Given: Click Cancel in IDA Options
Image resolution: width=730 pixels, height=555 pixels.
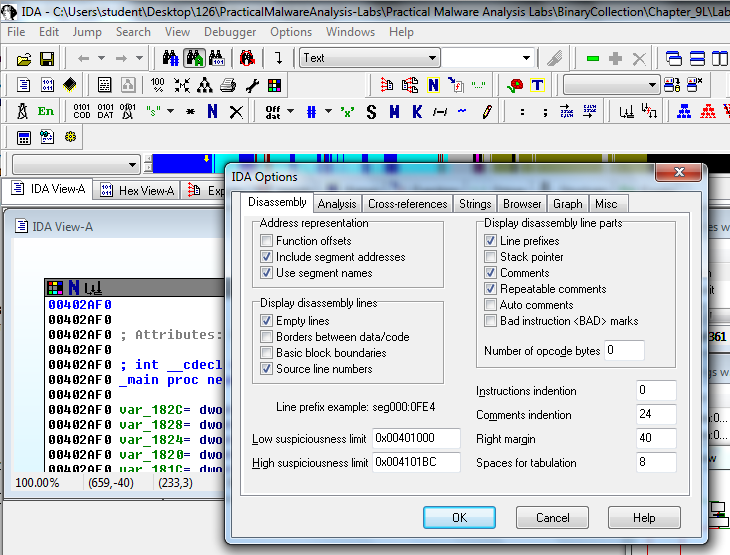Looking at the screenshot, I should tap(553, 518).
